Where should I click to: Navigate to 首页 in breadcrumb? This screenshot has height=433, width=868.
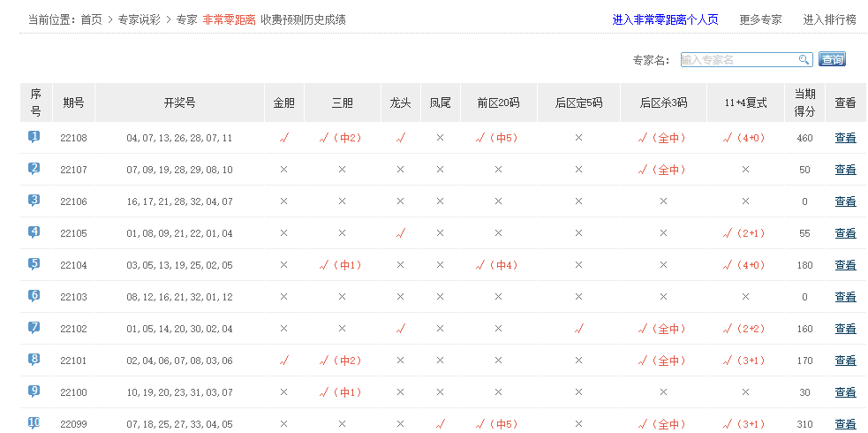pos(91,19)
